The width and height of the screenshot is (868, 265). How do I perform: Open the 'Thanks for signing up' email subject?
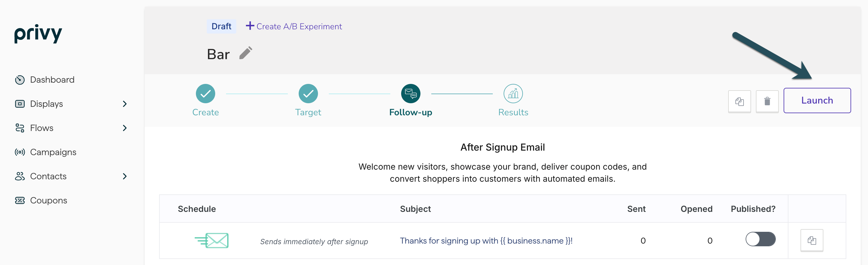click(486, 241)
